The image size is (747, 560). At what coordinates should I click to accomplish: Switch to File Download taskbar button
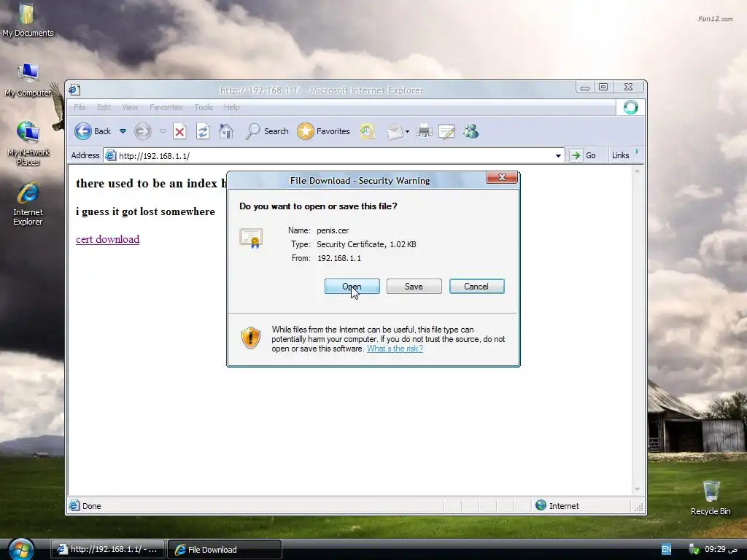click(225, 550)
